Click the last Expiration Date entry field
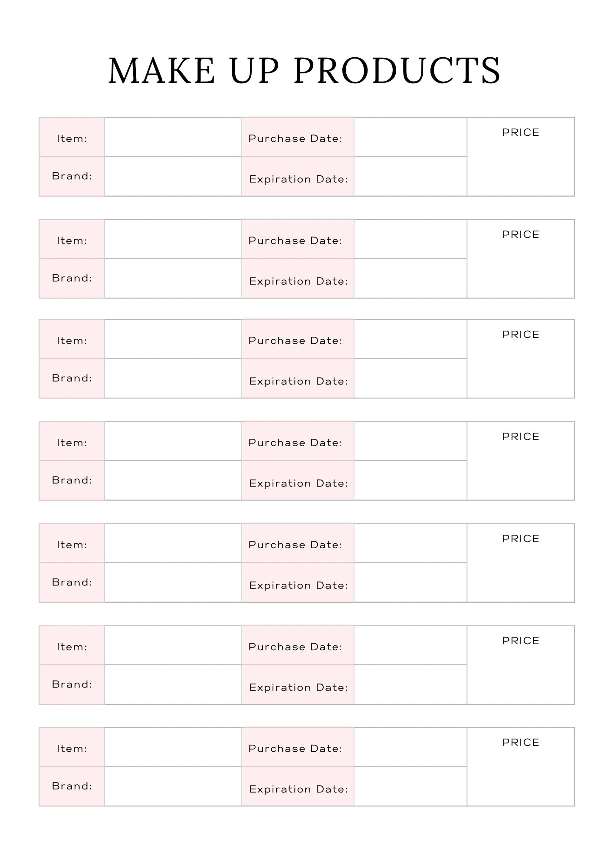This screenshot has width=614, height=868. click(x=410, y=786)
